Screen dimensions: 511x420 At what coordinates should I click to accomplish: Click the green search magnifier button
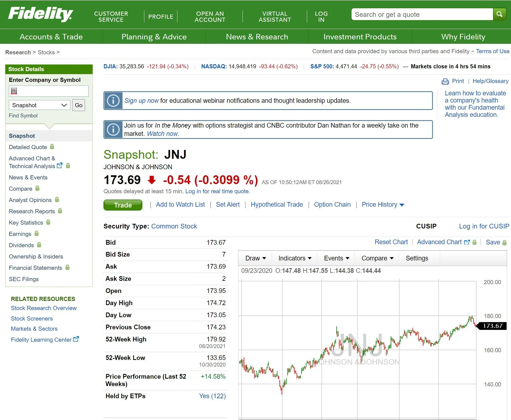pos(499,14)
